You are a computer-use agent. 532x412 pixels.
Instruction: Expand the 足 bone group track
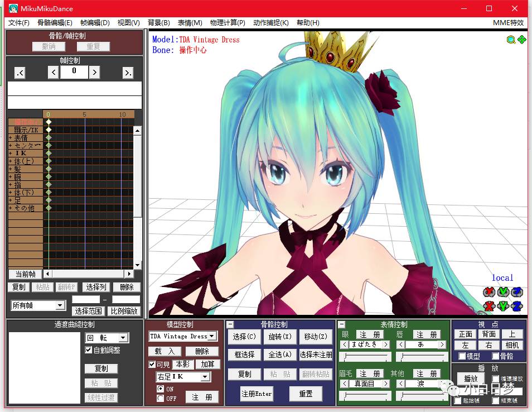click(11, 200)
